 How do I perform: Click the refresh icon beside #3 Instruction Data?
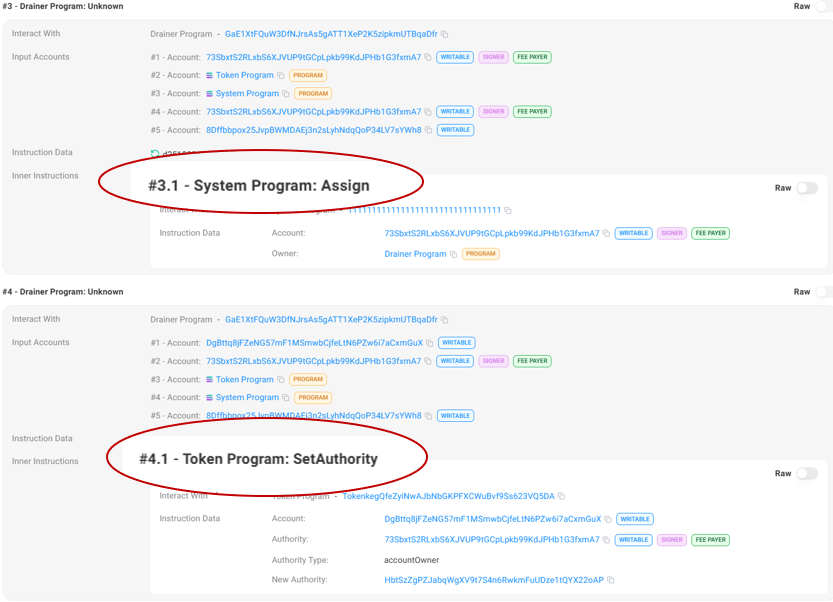[x=155, y=154]
